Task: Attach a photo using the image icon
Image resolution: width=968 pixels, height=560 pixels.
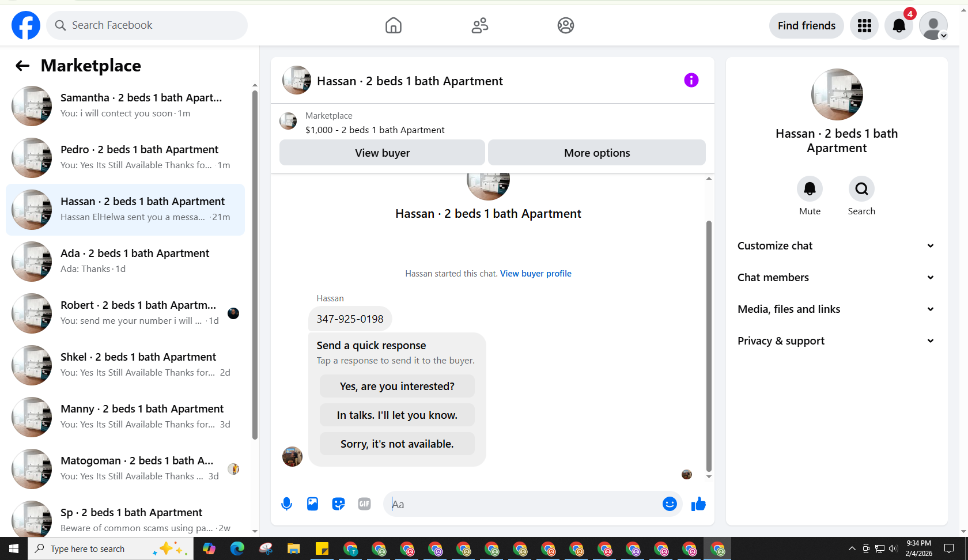Action: click(312, 504)
